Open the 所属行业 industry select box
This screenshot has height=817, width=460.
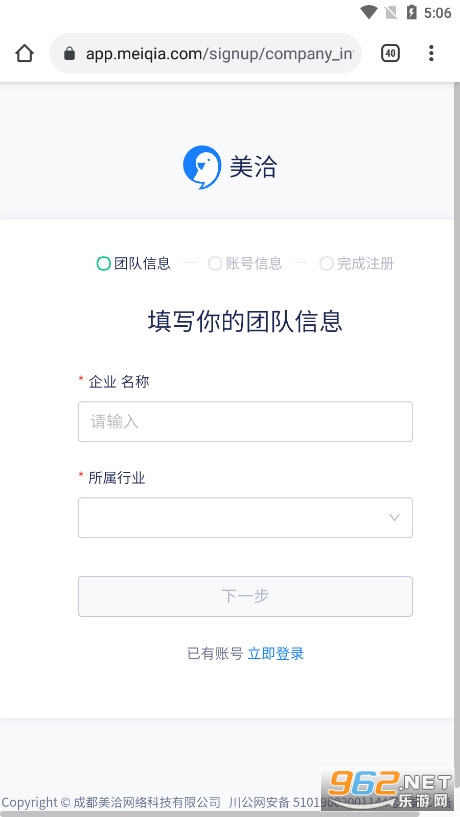[x=245, y=517]
